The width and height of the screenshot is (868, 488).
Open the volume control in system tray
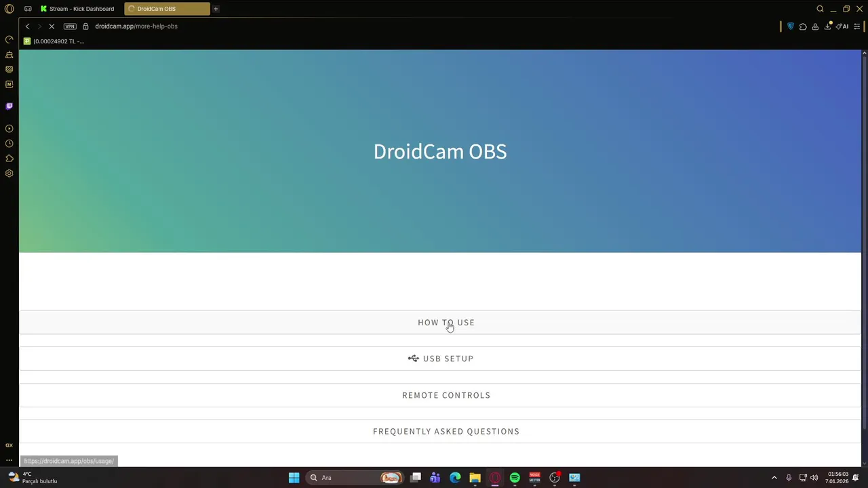[x=814, y=478]
